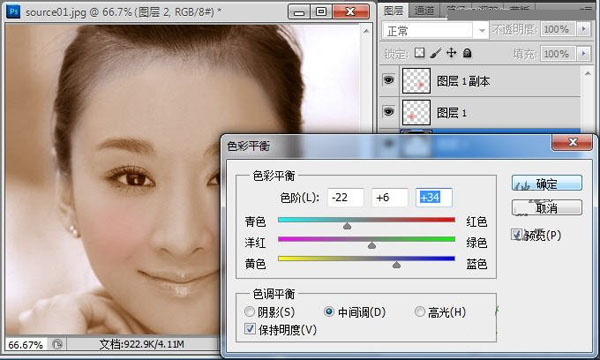Screen dimensions: 600x360
Task: Click 确定 OK button
Action: [547, 183]
